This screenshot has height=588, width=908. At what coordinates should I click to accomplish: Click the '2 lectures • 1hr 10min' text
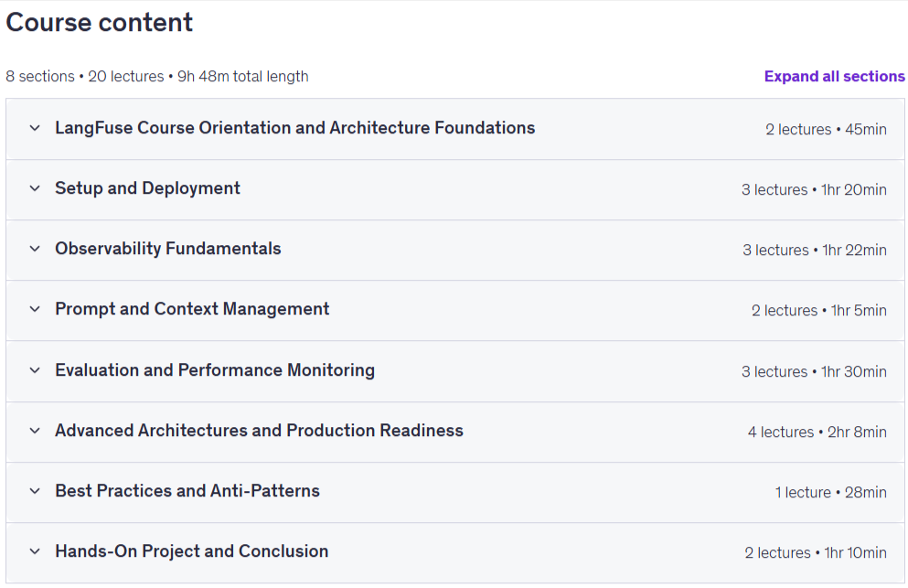tap(816, 552)
